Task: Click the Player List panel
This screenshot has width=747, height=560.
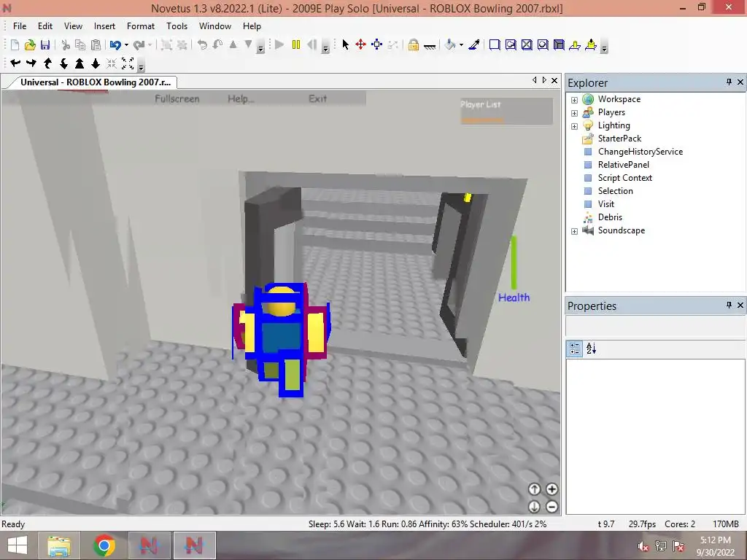Action: 506,111
